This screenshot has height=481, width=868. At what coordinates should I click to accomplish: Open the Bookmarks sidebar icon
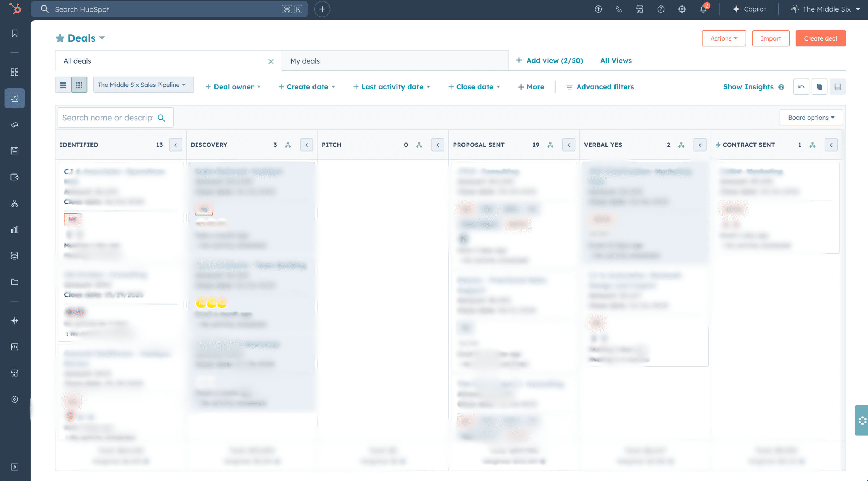click(x=14, y=33)
